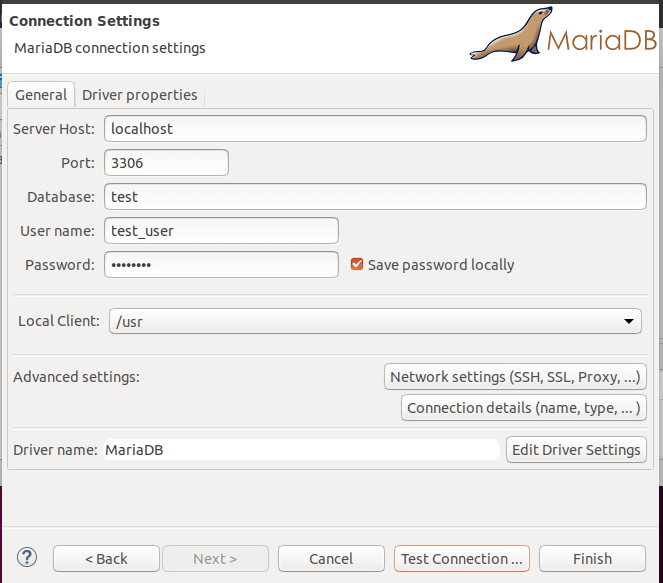Open Connection details (name, type)
Viewport: 663px width, 583px height.
pyautogui.click(x=523, y=408)
